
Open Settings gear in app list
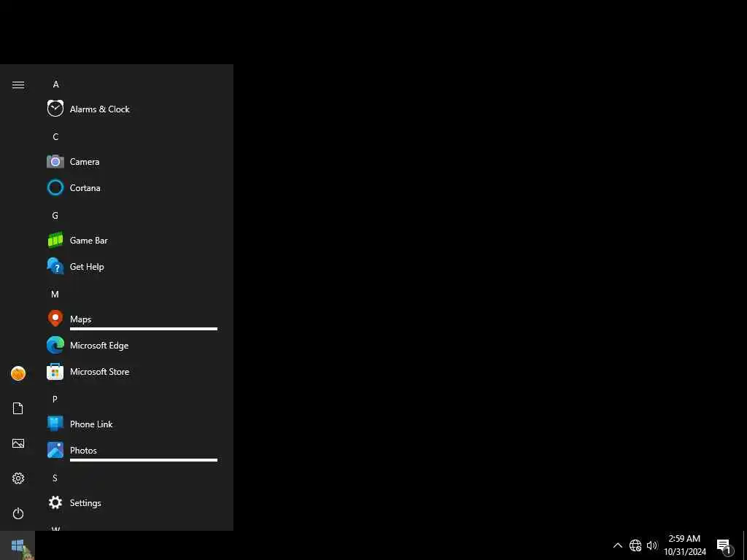point(55,502)
